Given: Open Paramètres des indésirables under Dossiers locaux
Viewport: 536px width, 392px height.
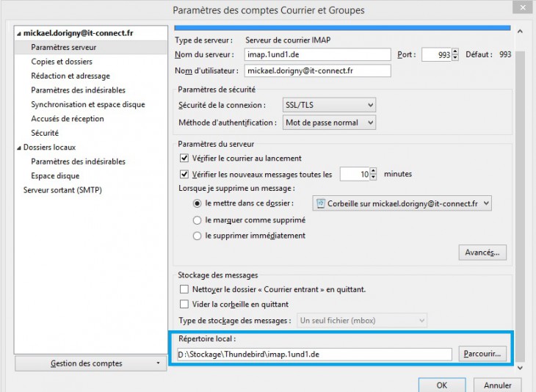Looking at the screenshot, I should (x=78, y=161).
